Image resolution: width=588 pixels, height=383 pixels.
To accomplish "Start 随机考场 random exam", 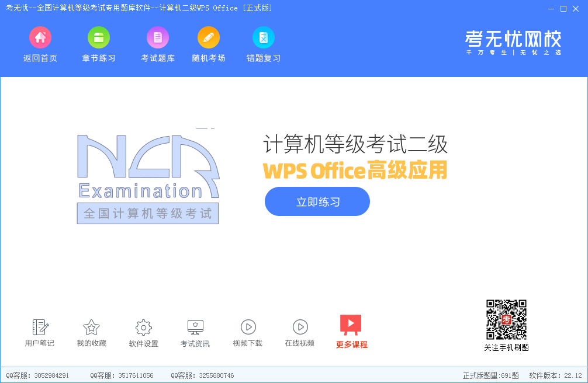I will pos(209,39).
